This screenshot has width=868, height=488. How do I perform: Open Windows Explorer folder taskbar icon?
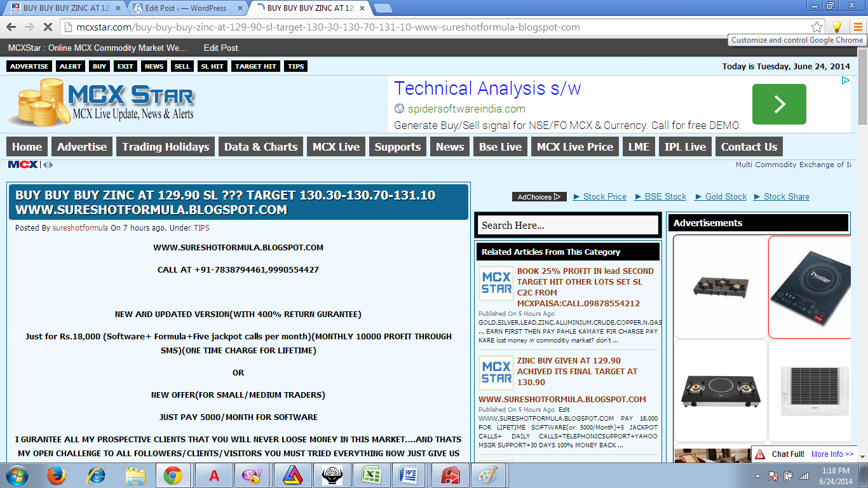pyautogui.click(x=136, y=475)
